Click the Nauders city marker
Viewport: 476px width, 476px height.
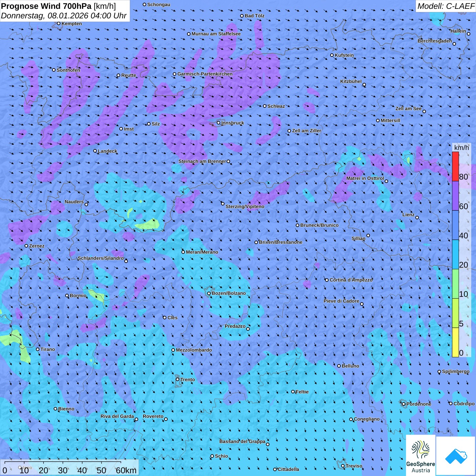pyautogui.click(x=86, y=204)
